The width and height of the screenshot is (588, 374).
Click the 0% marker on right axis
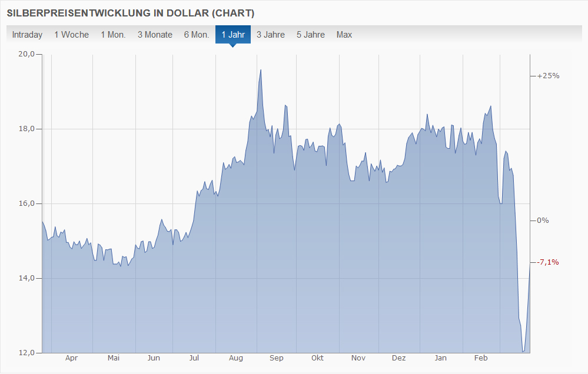[x=542, y=221]
